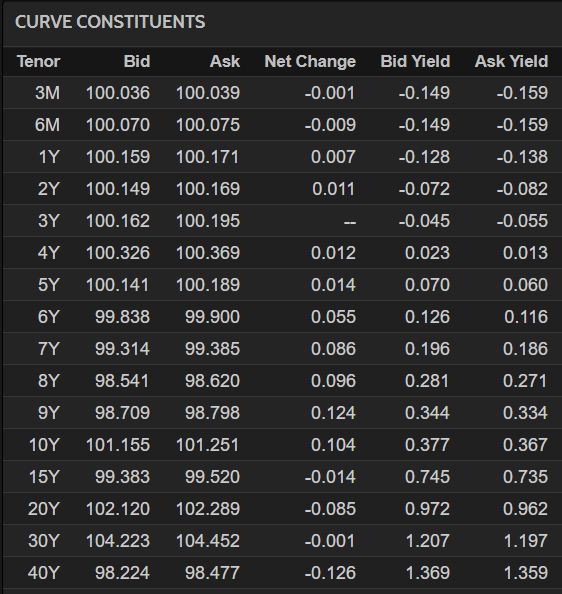The image size is (562, 594).
Task: Click the 6M bid price 100.070
Action: point(118,125)
